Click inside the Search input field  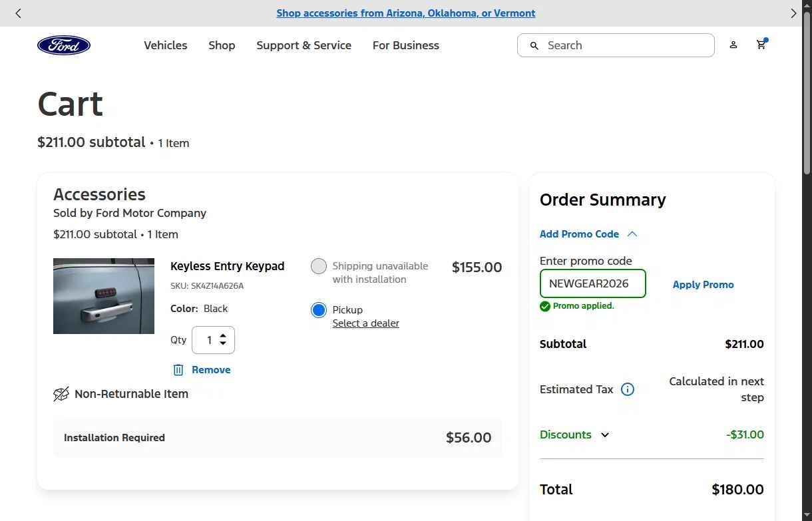[x=616, y=45]
